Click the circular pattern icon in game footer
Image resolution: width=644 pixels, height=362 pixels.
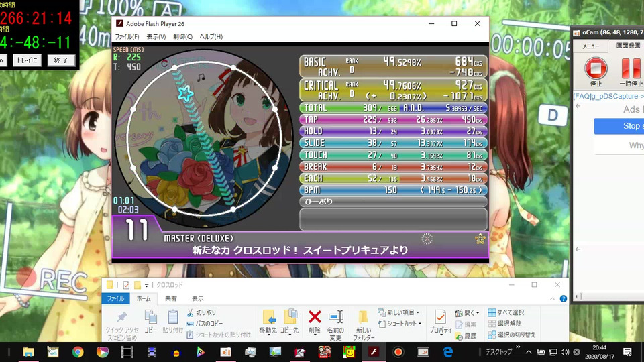click(427, 239)
